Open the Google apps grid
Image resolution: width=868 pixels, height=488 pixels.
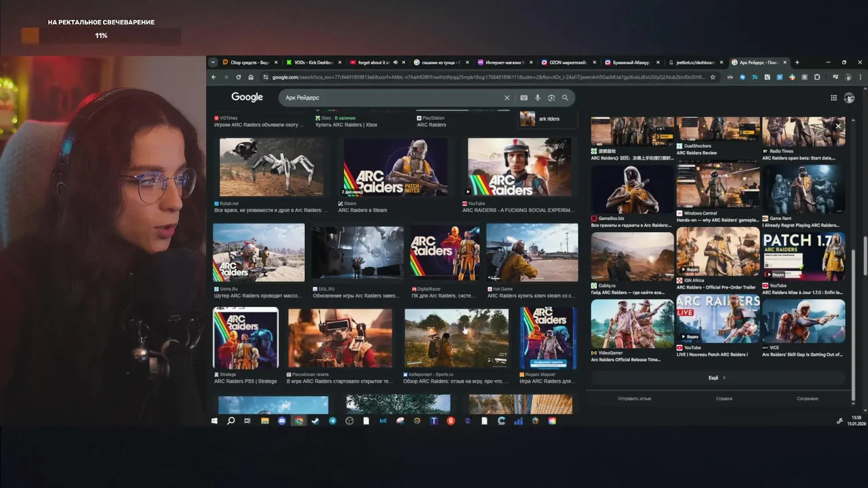click(833, 98)
